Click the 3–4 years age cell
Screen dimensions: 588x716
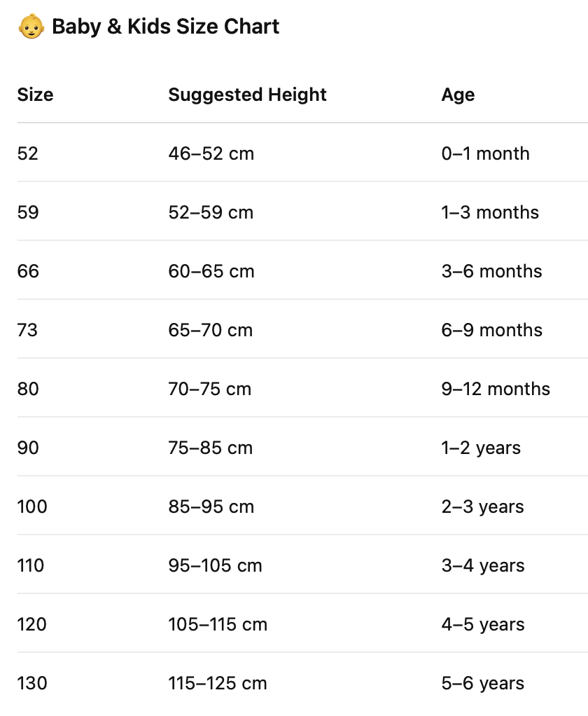482,565
